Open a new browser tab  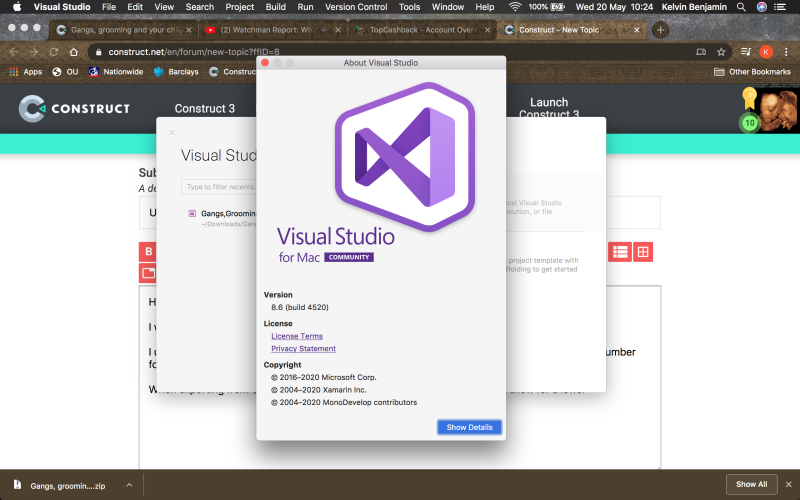660,30
